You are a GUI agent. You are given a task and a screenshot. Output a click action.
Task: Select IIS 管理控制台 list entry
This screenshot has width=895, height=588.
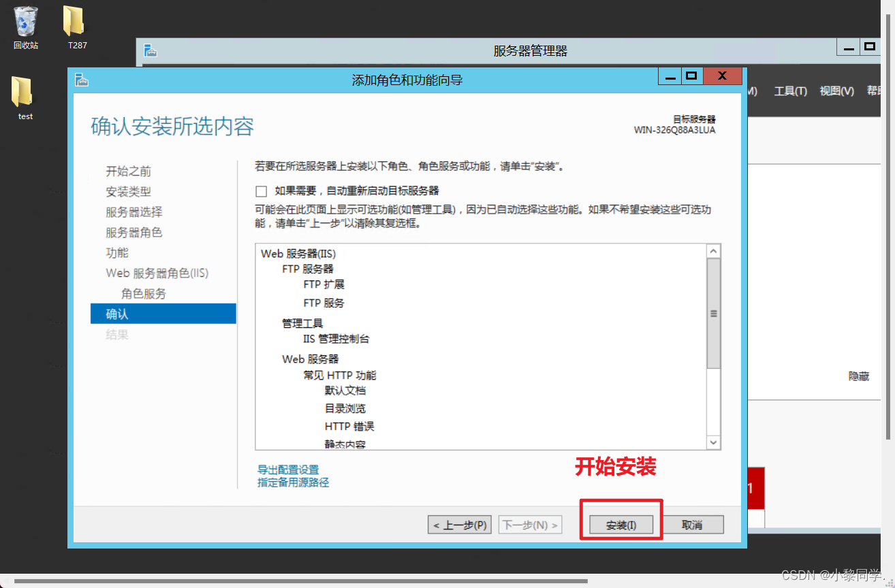tap(336, 339)
